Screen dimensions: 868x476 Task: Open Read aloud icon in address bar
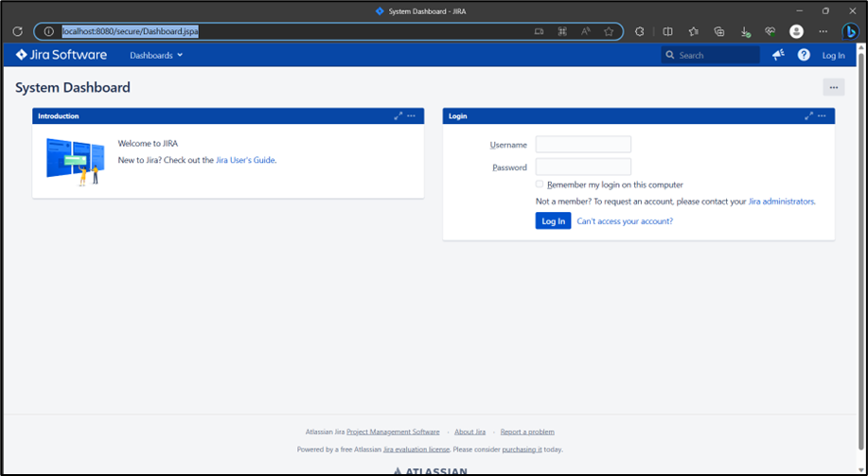(586, 31)
